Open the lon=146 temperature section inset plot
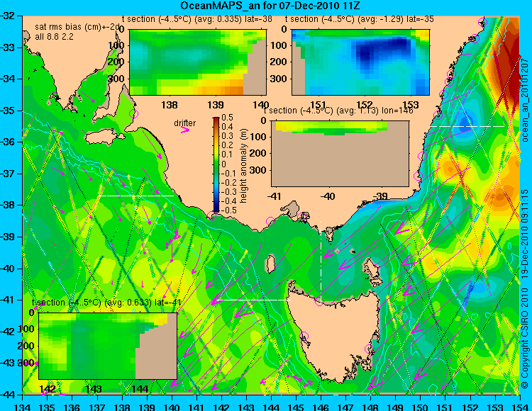The height and width of the screenshot is (411, 532). (x=340, y=154)
